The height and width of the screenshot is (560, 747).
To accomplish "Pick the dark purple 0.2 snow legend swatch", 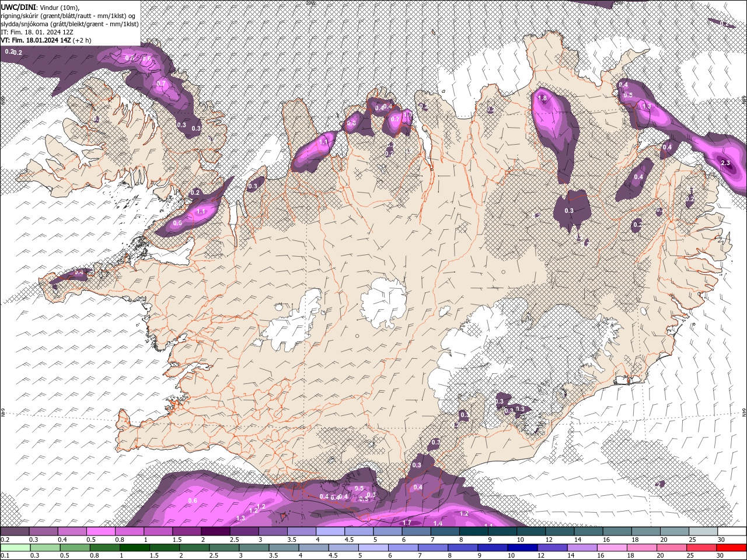I will [x=15, y=531].
